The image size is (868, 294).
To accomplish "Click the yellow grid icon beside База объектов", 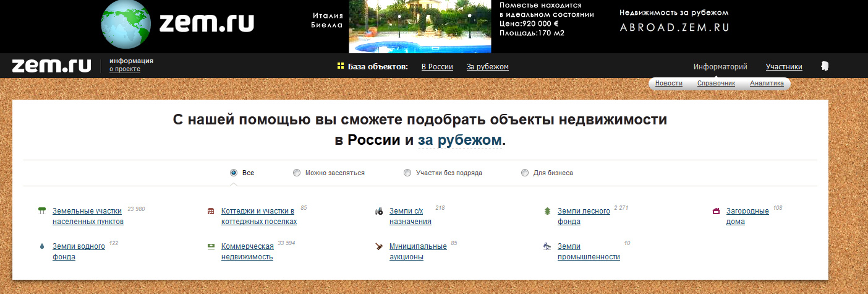I will 341,66.
